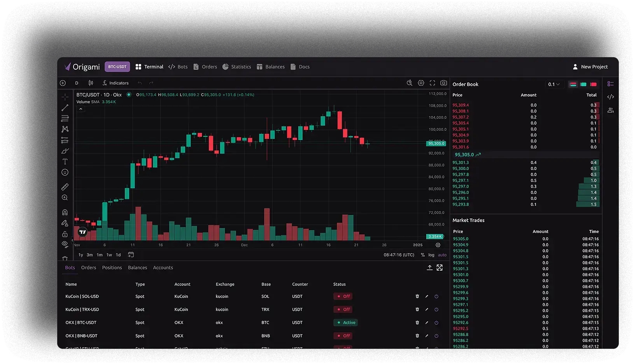
Task: Toggle auto price scale
Action: [442, 255]
